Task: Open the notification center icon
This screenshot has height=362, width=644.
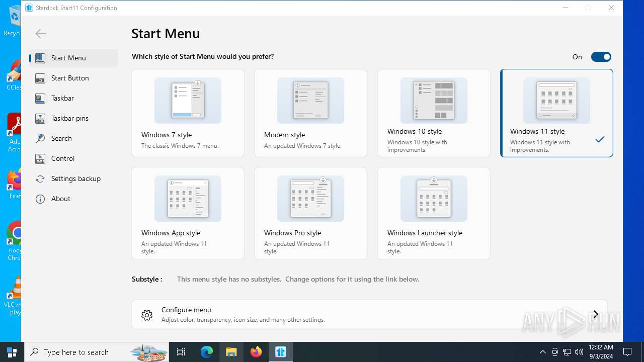Action: pyautogui.click(x=627, y=352)
